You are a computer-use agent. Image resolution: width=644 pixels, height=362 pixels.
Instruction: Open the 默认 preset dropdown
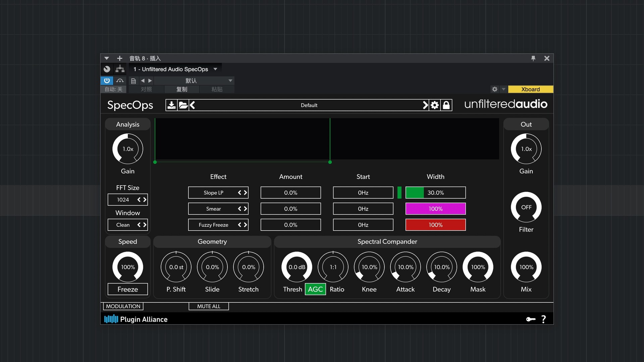pos(195,81)
